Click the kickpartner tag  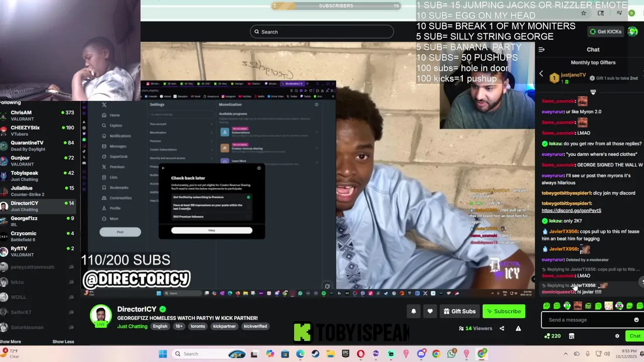pyautogui.click(x=224, y=326)
